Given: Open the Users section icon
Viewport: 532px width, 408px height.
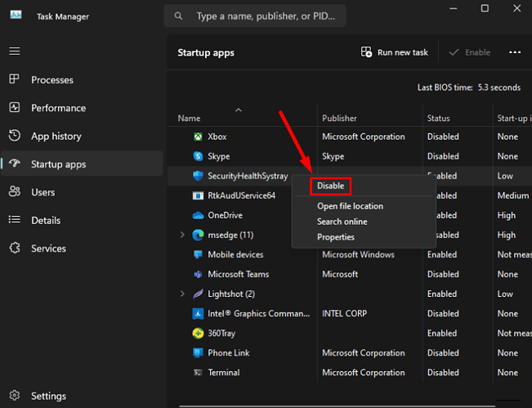Looking at the screenshot, I should coord(14,192).
